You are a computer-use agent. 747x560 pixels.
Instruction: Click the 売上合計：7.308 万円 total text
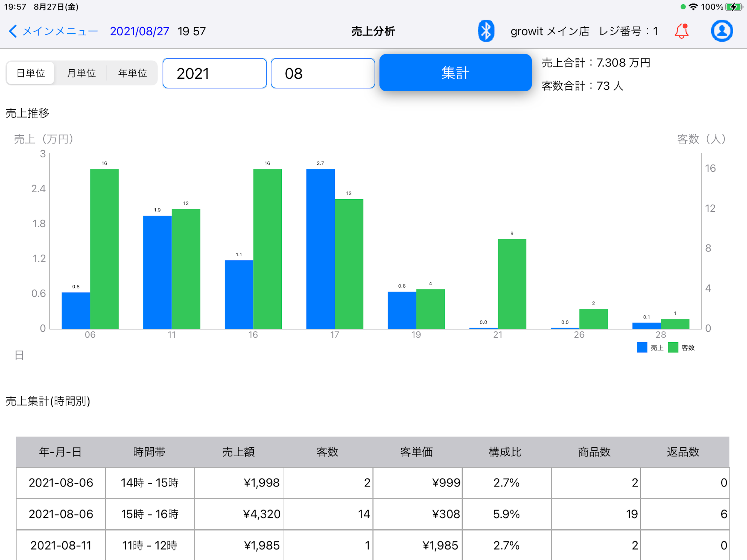(x=596, y=63)
